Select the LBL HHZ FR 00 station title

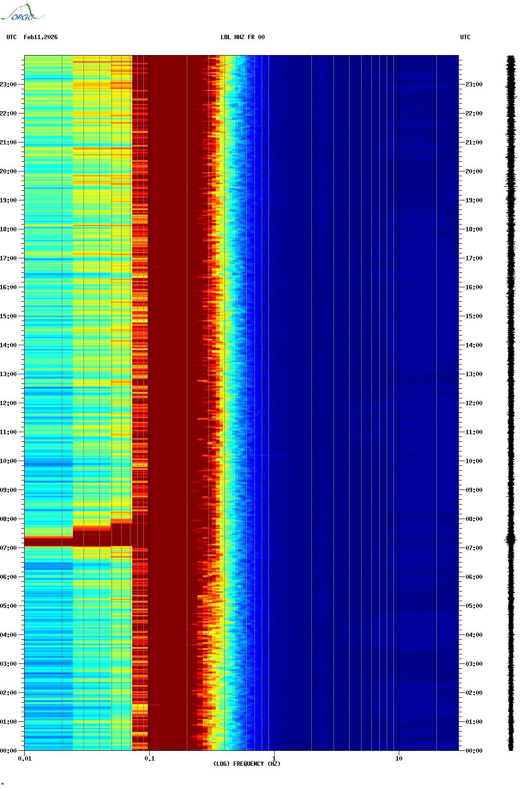pyautogui.click(x=242, y=37)
